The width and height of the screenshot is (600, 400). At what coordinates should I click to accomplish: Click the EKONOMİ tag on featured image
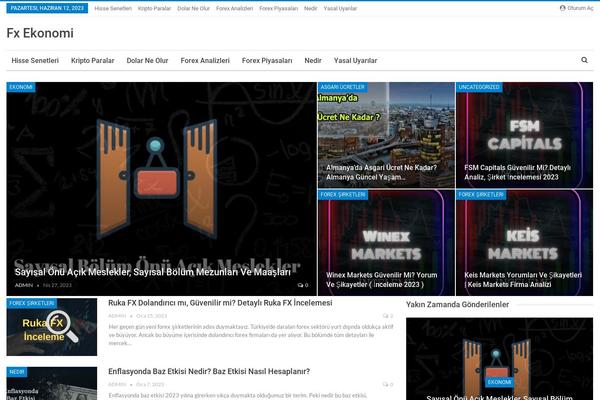pos(21,87)
